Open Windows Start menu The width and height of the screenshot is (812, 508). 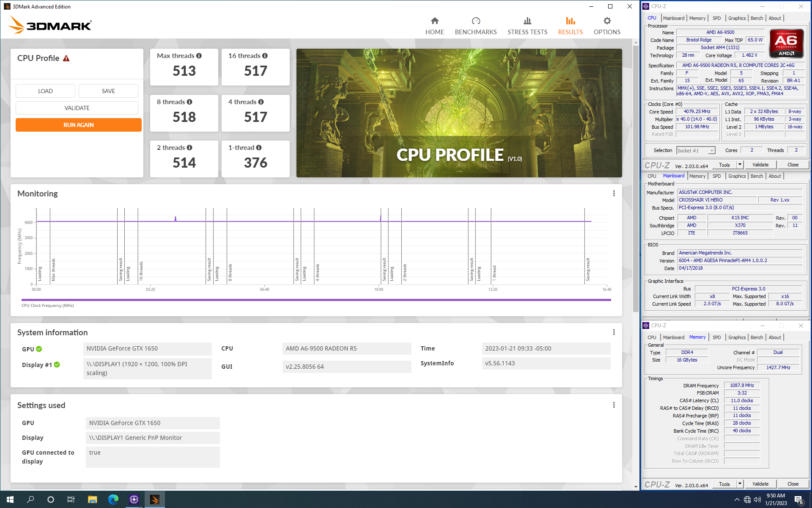coord(10,500)
